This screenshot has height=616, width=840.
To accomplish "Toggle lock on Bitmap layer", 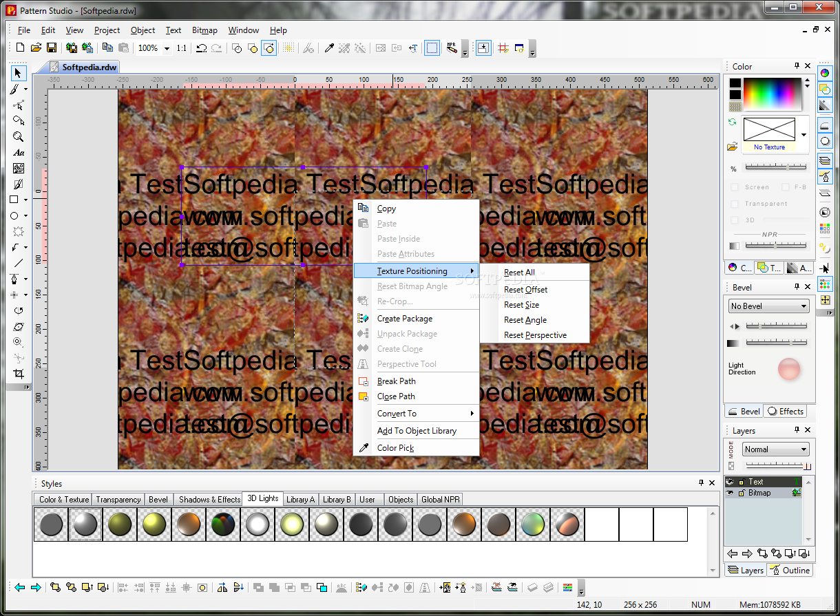I will click(742, 493).
